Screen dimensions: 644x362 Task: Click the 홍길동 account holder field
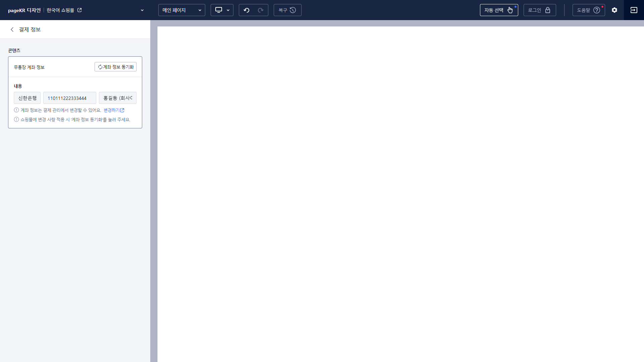[x=118, y=98]
